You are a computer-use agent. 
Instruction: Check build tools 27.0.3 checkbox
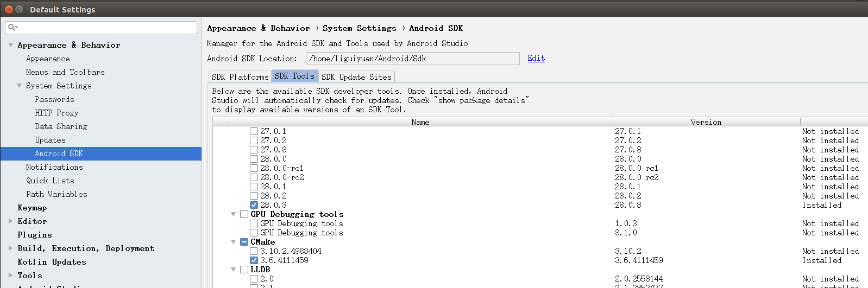254,150
